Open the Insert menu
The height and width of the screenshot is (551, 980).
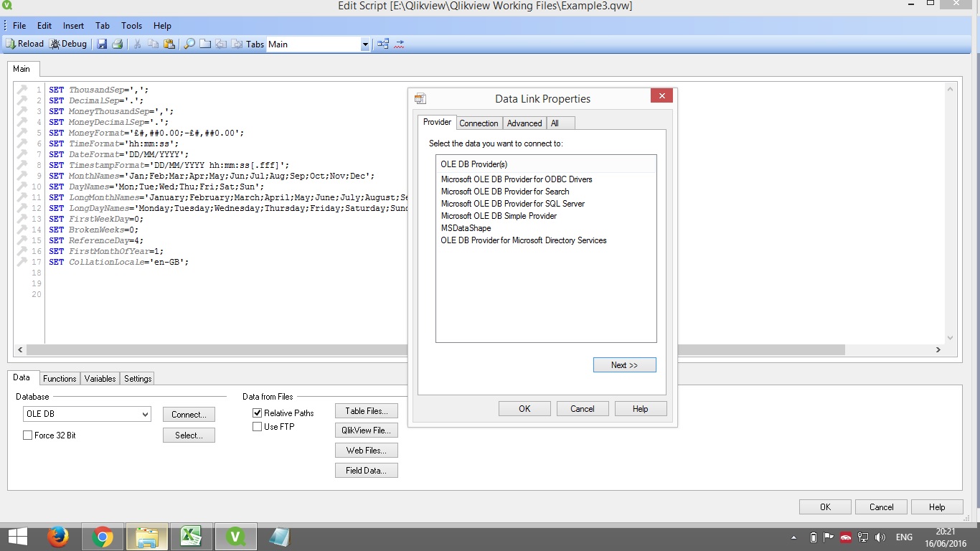coord(73,25)
